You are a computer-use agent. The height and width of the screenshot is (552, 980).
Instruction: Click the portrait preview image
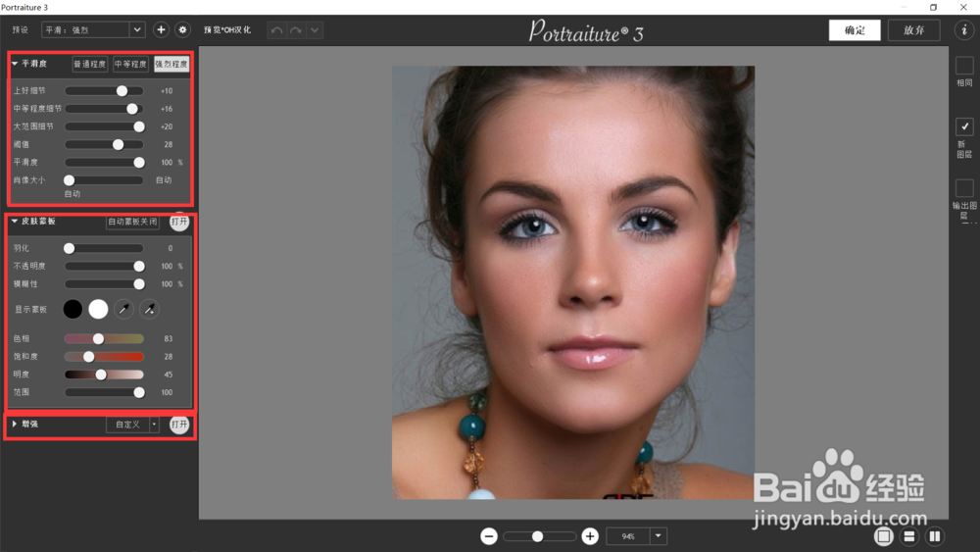pos(573,282)
